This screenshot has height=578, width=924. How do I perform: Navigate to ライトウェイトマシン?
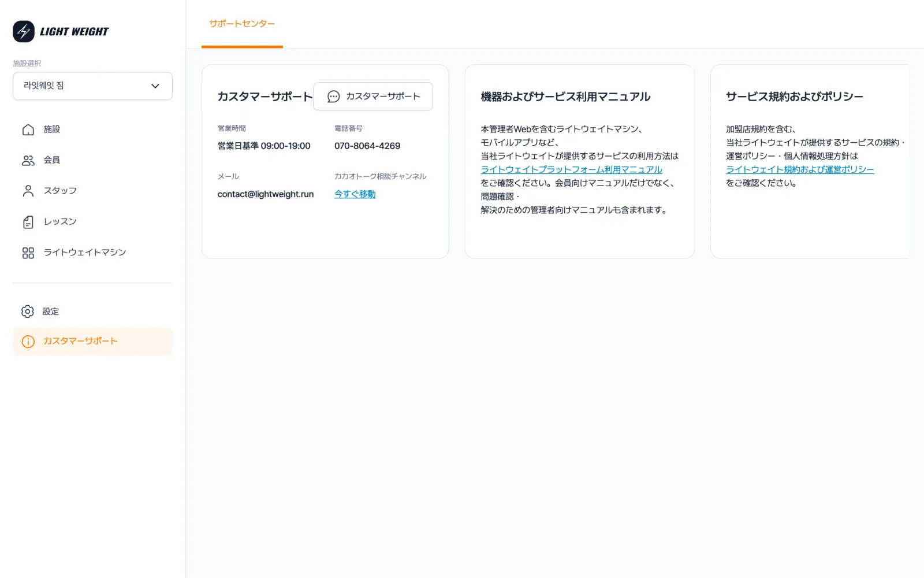click(x=92, y=253)
